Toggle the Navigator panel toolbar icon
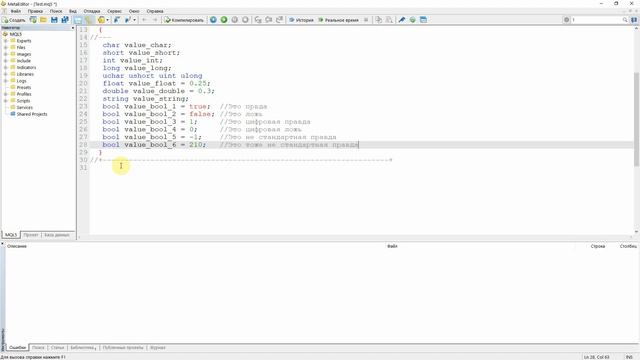 click(78, 20)
